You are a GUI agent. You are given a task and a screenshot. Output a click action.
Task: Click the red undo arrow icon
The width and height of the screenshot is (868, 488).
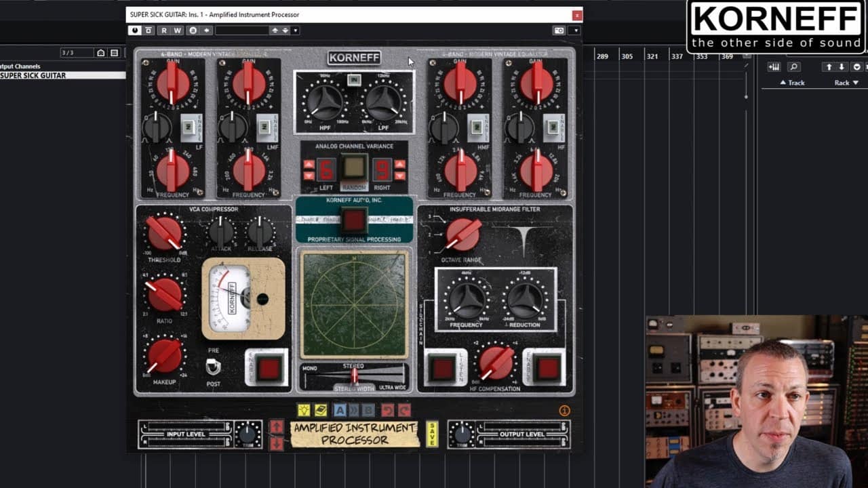click(x=387, y=410)
